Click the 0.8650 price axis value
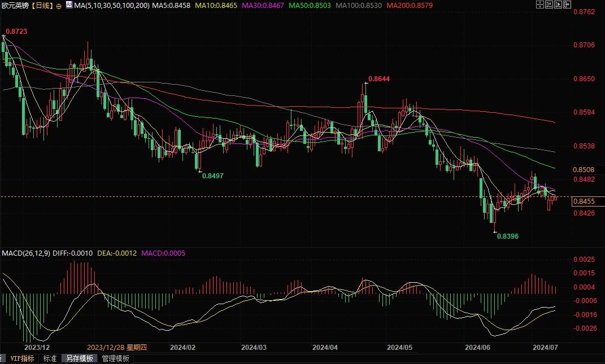 [x=584, y=78]
